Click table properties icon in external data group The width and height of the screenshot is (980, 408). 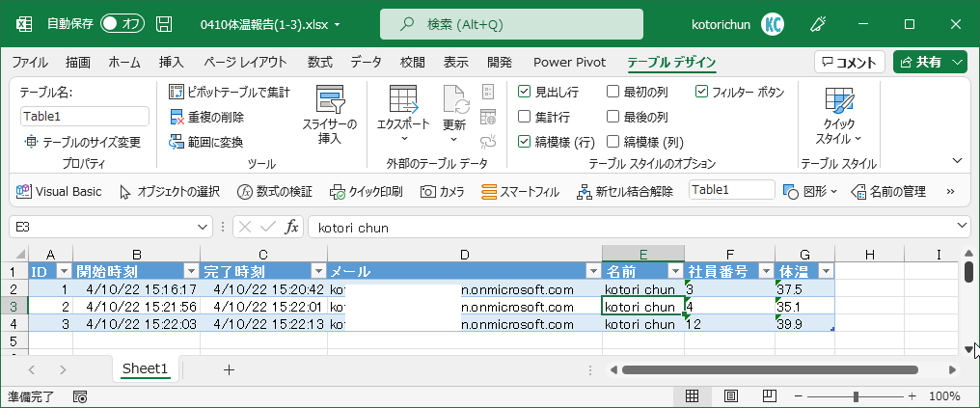tap(487, 93)
